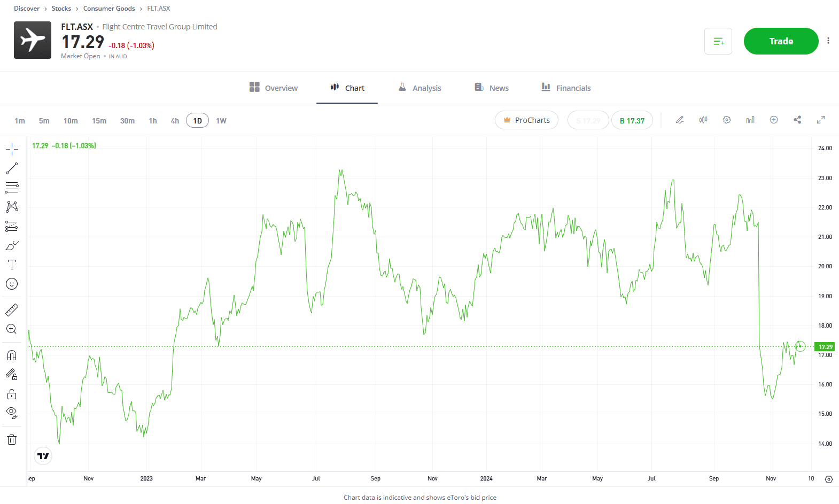Hide all drawings with eye icon
This screenshot has height=504, width=839.
pos(12,413)
